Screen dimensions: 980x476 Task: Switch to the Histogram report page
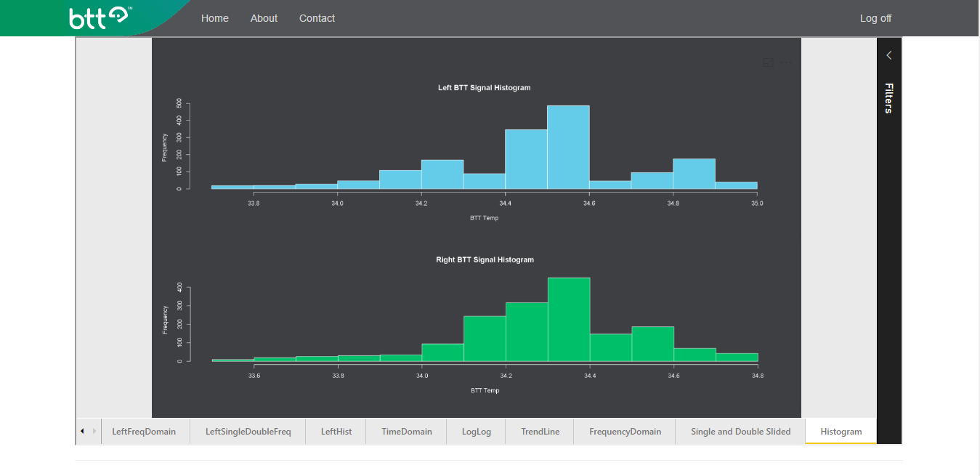point(841,431)
